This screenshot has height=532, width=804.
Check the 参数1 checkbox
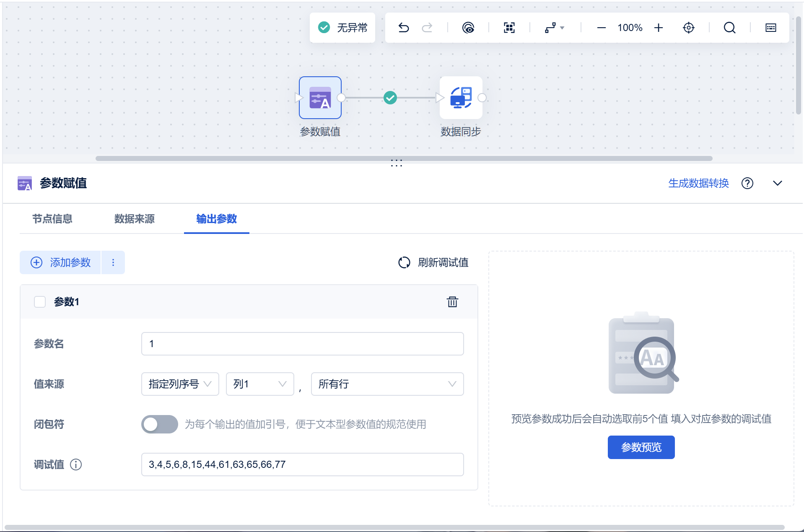tap(40, 302)
